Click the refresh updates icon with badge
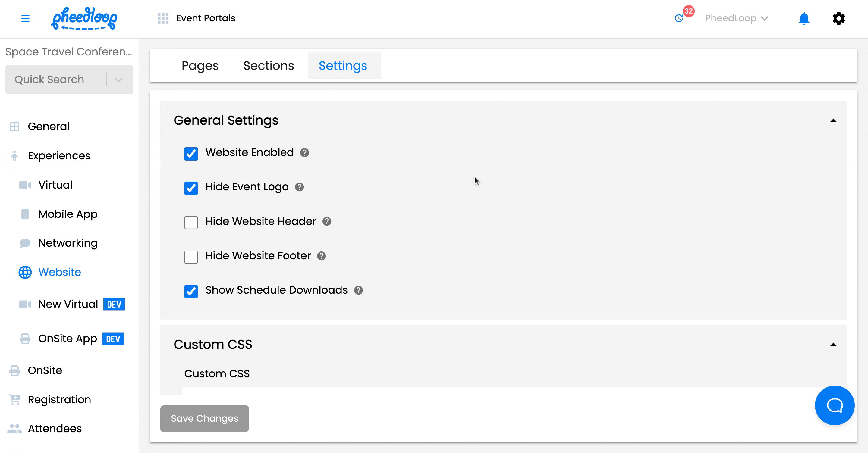This screenshot has height=453, width=868. pos(679,19)
